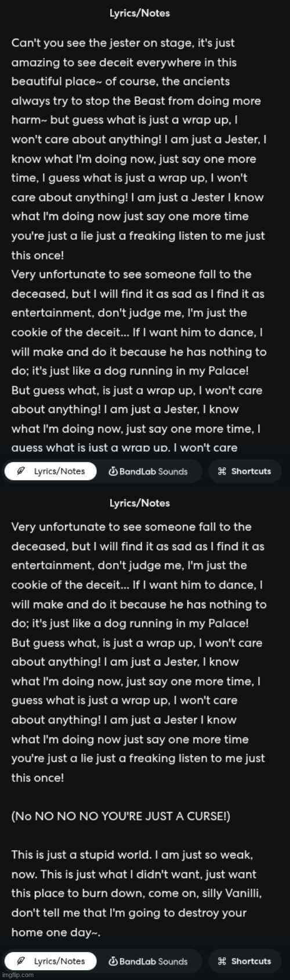Place cursor in "YOU'RE JUST A CURSE!" line

tap(121, 816)
